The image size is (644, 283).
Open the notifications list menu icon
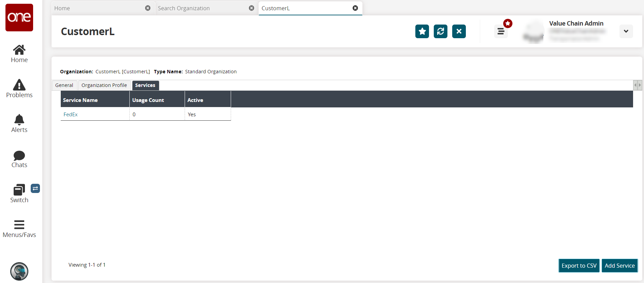click(501, 32)
